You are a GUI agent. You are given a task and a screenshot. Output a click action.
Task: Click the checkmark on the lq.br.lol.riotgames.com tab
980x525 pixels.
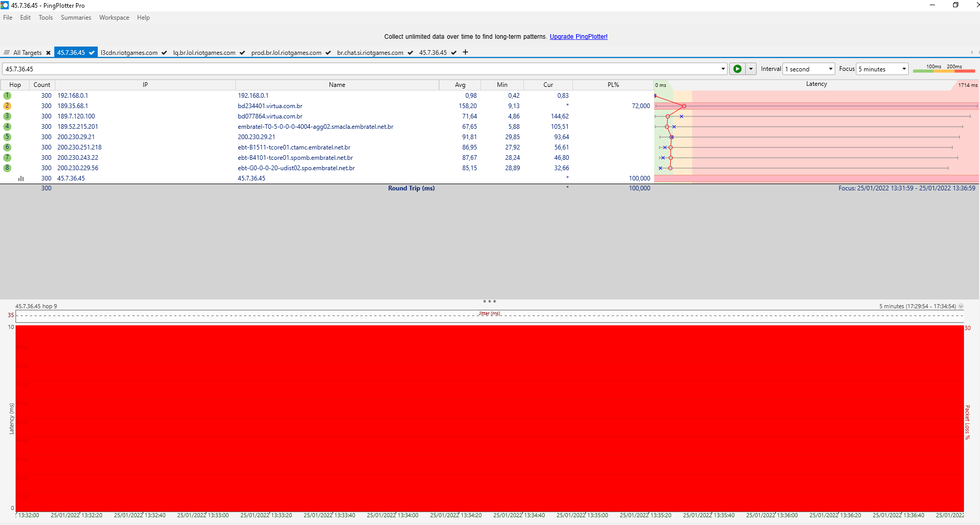point(242,52)
